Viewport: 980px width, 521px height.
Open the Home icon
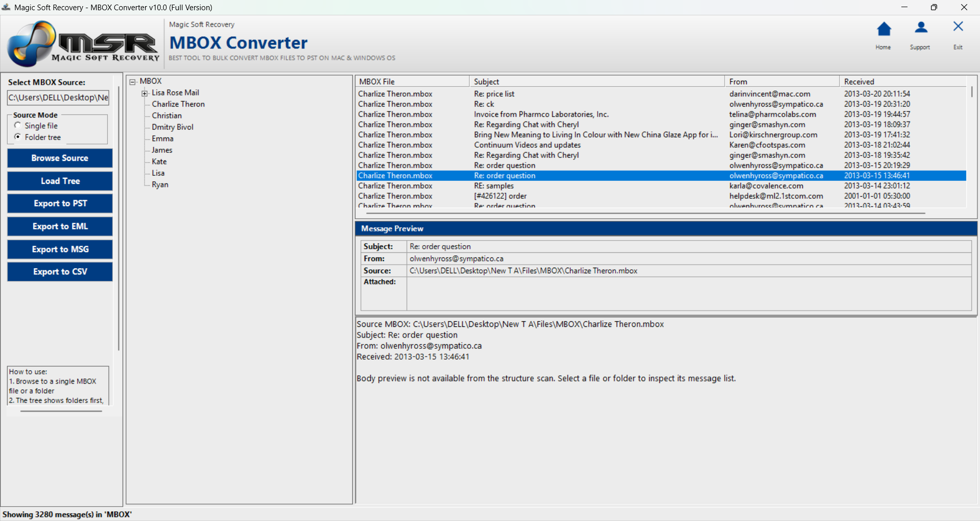click(x=883, y=30)
